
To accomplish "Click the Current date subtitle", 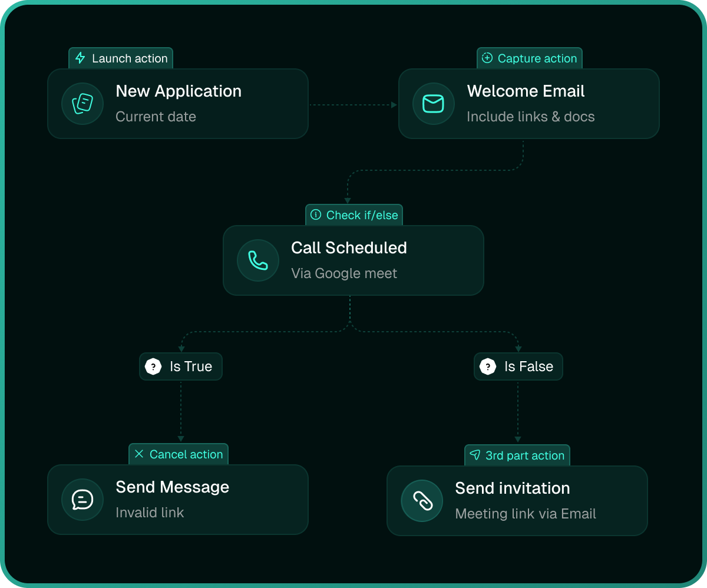I will pyautogui.click(x=156, y=117).
